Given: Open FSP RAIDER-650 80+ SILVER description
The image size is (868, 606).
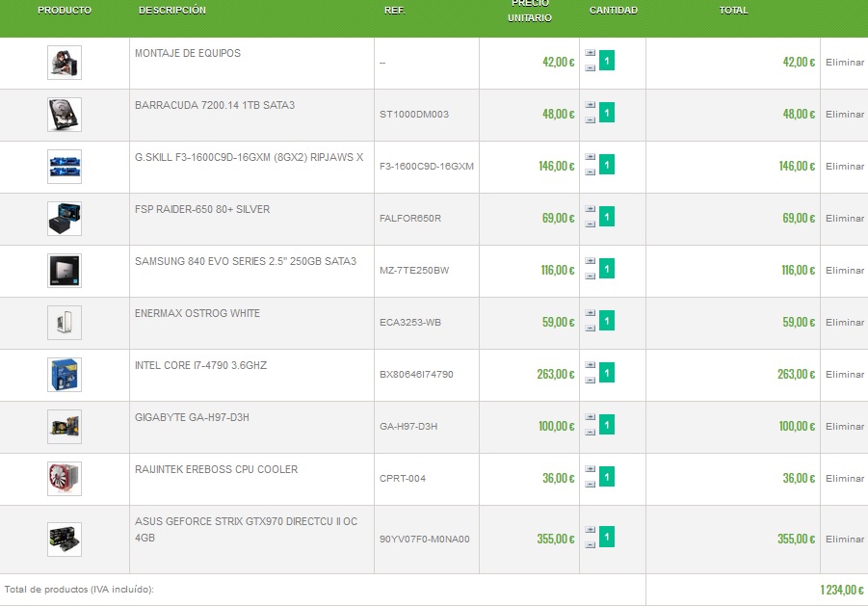Looking at the screenshot, I should pos(202,210).
